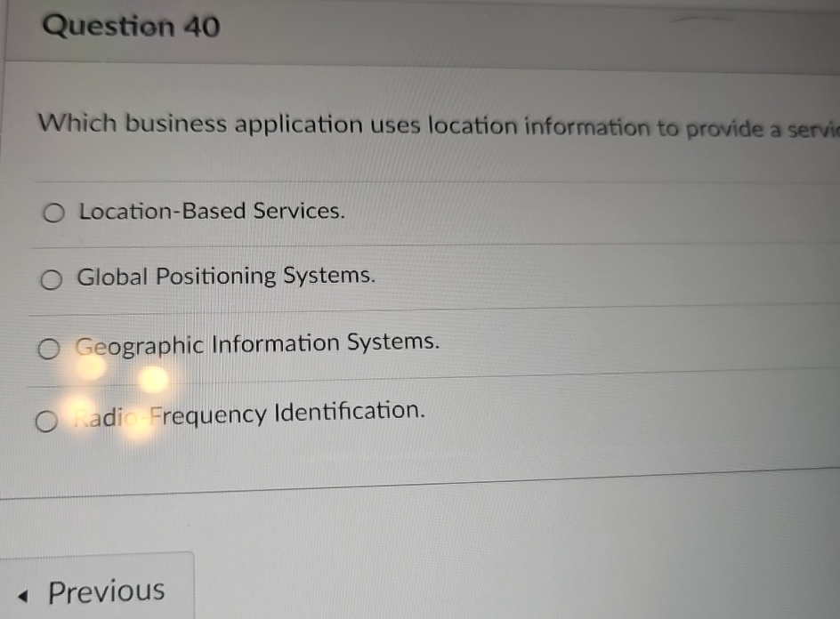Click the answer text Geographic Information Systems

point(258,343)
